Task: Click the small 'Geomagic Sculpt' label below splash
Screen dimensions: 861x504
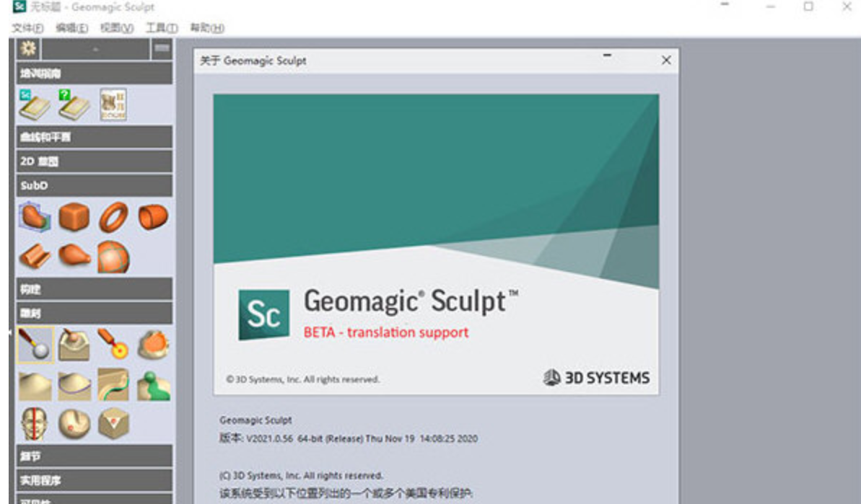Action: (255, 420)
